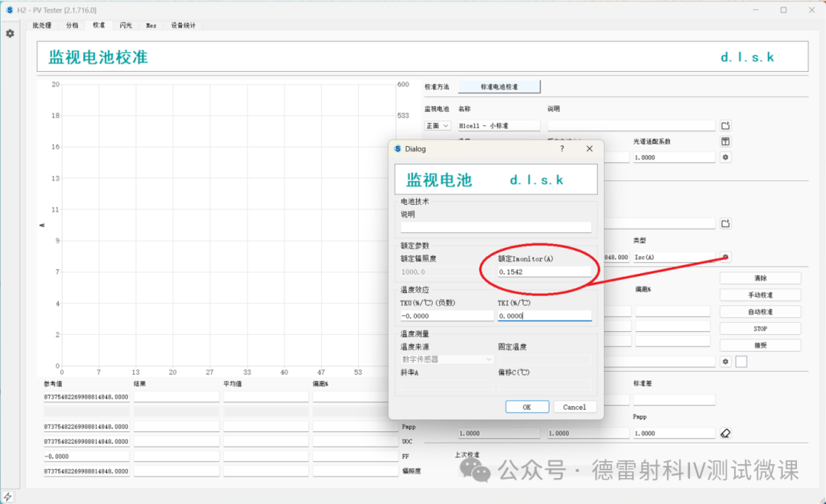The width and height of the screenshot is (826, 504).
Task: Click the 自动校准 button
Action: (759, 312)
